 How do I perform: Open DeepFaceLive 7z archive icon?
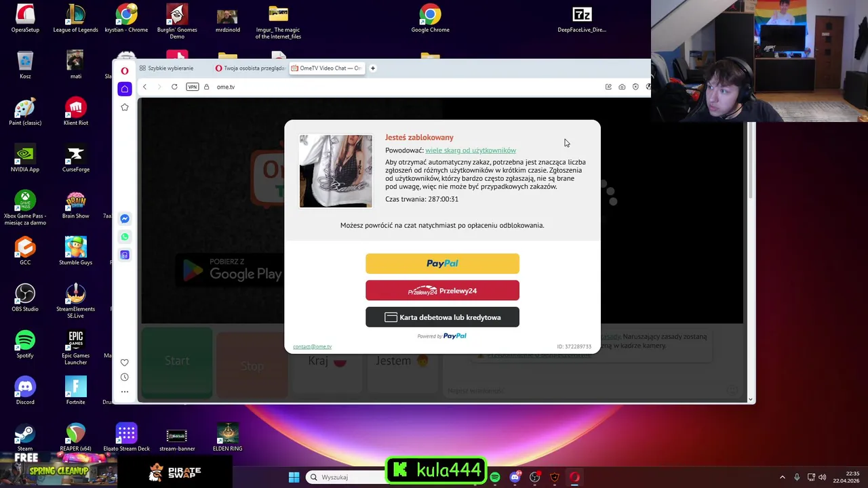click(x=582, y=19)
